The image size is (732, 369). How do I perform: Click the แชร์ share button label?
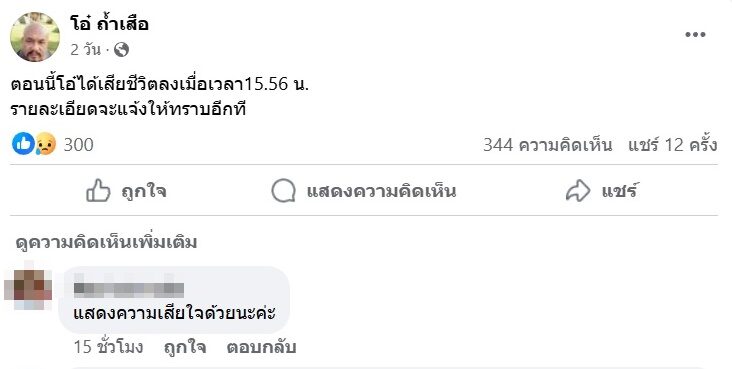(619, 191)
